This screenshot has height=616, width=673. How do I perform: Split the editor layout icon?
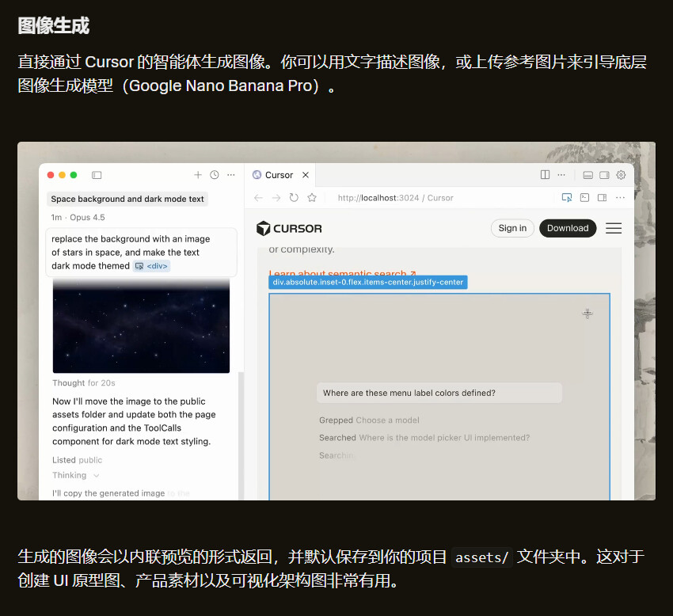(x=545, y=175)
